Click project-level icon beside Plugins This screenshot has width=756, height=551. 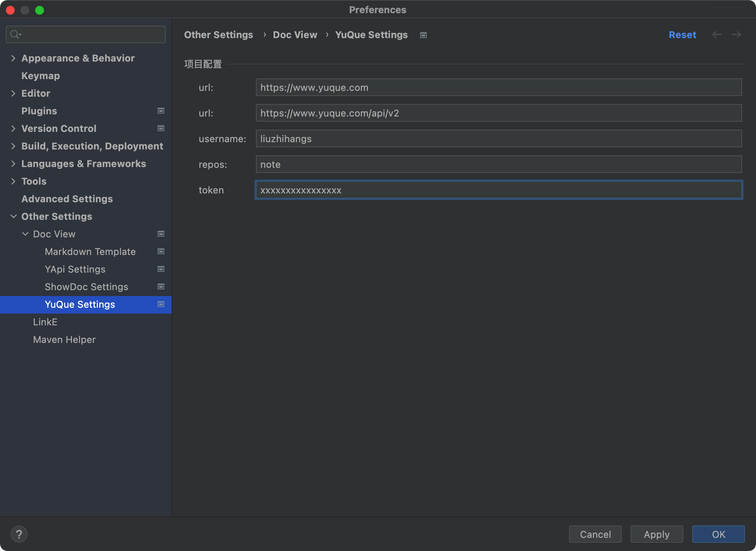point(161,111)
